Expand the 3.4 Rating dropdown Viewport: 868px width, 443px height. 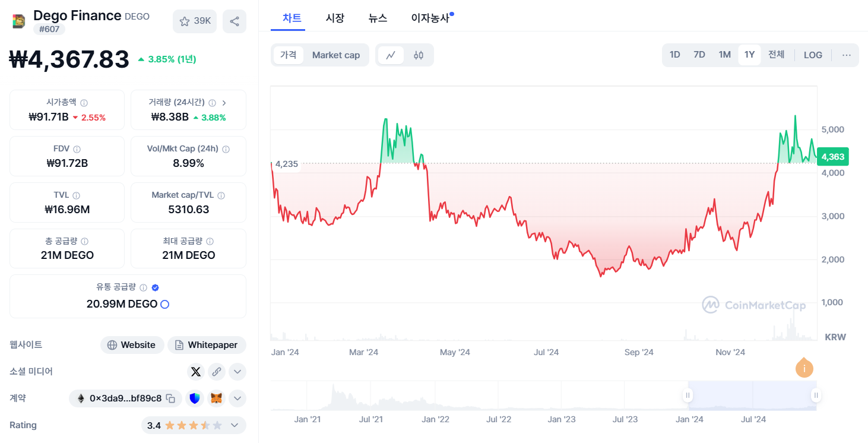(x=235, y=425)
